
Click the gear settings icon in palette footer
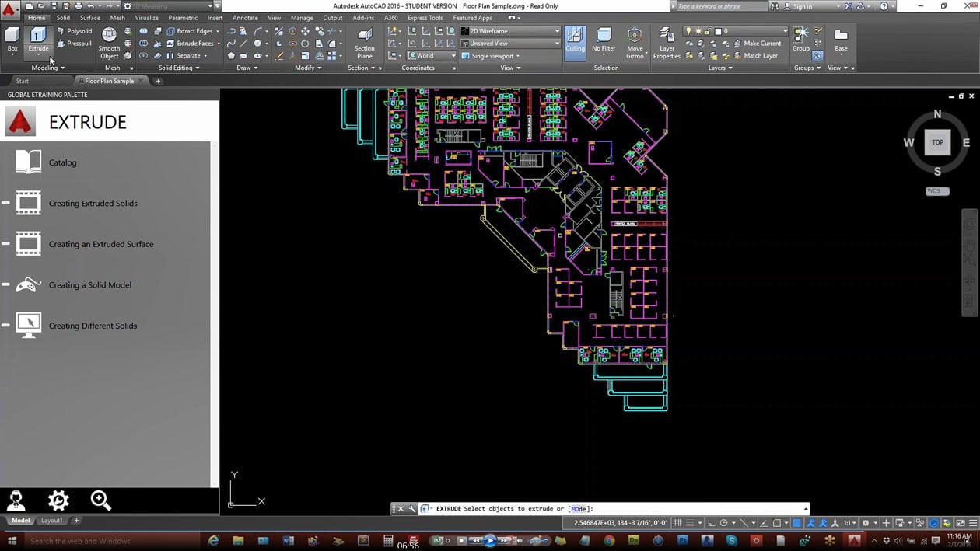(x=58, y=500)
